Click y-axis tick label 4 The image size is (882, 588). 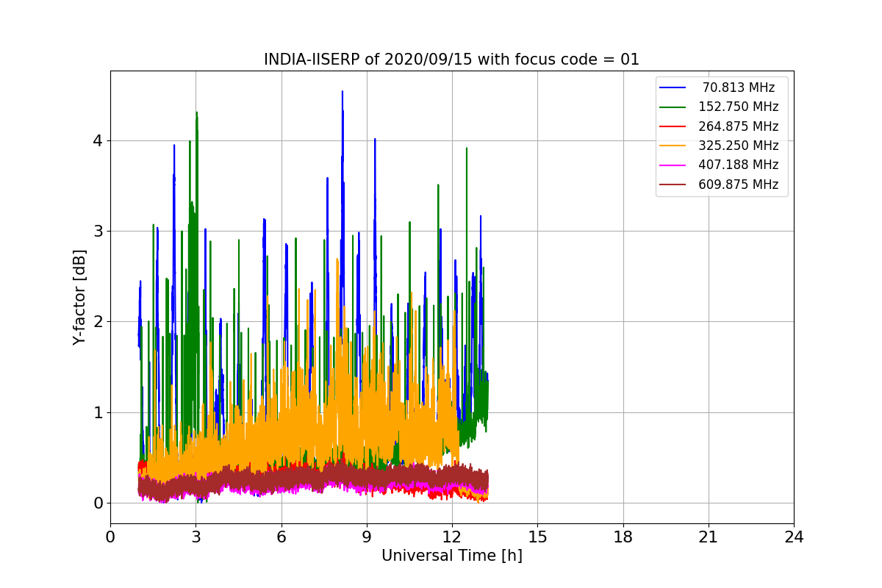coord(97,140)
